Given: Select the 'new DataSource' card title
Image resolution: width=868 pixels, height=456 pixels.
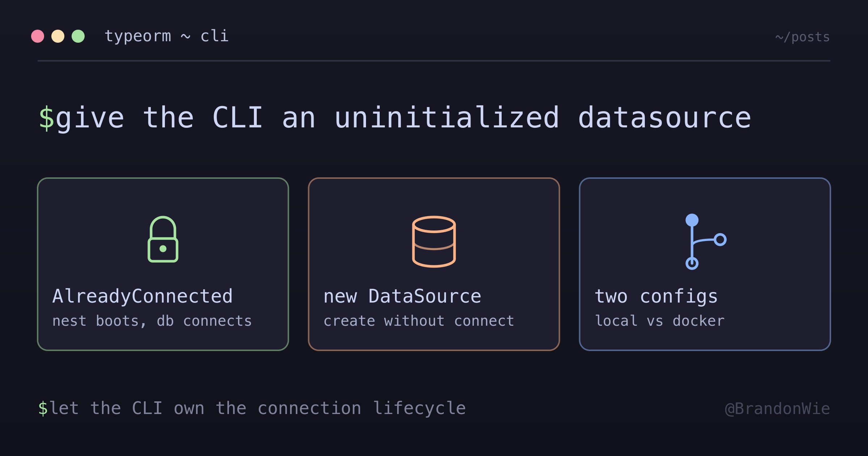Looking at the screenshot, I should (x=402, y=296).
